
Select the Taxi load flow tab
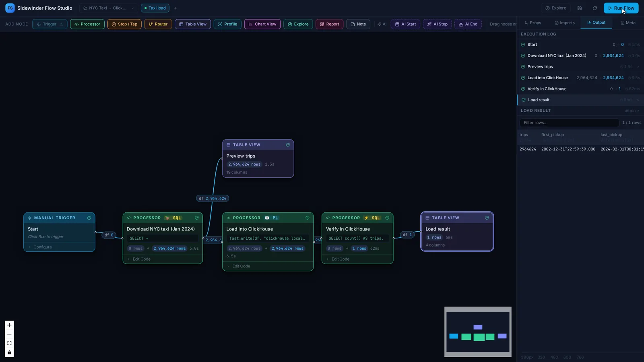click(155, 8)
